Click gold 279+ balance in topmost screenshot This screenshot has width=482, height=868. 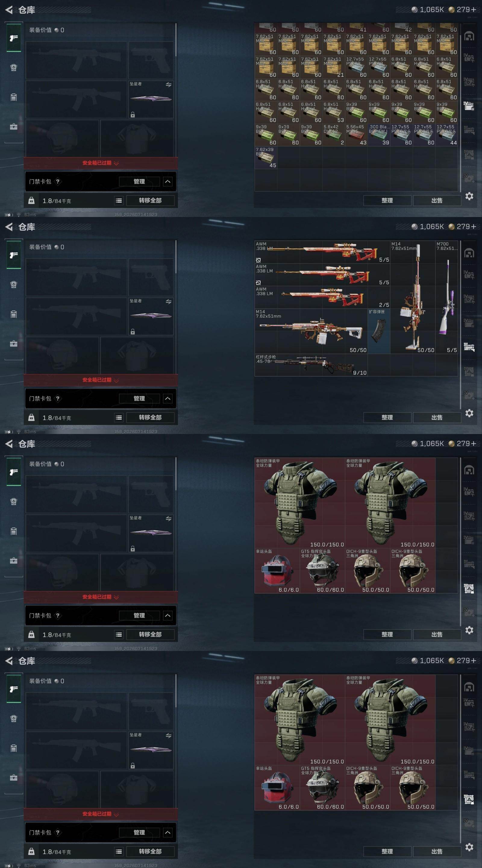click(x=462, y=10)
